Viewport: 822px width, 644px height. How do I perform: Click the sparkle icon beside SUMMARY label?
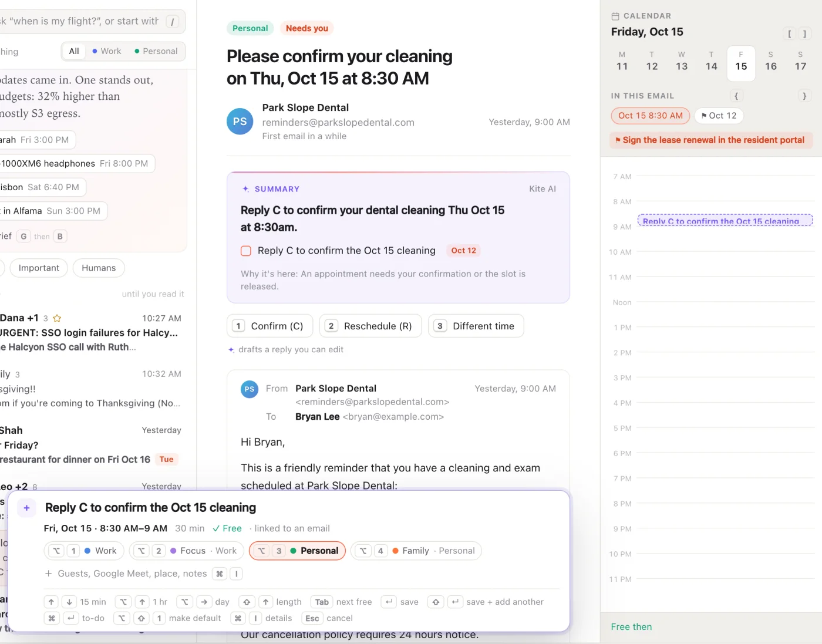pyautogui.click(x=246, y=189)
